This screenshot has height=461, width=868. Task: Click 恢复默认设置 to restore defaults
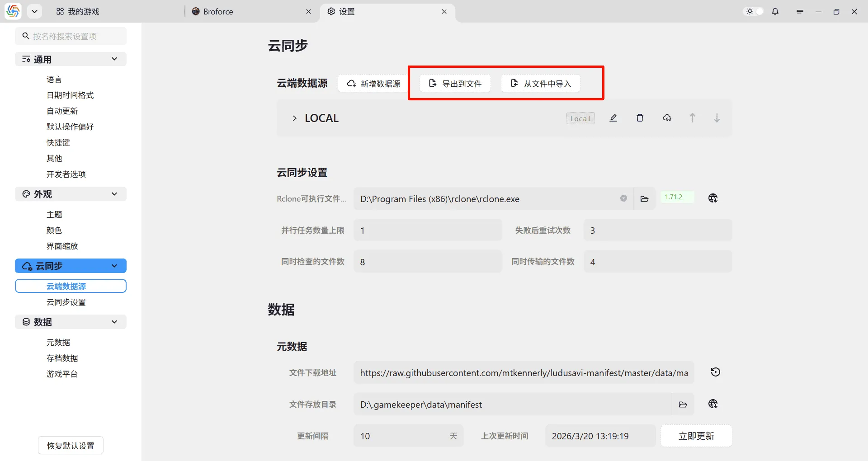[70, 445]
